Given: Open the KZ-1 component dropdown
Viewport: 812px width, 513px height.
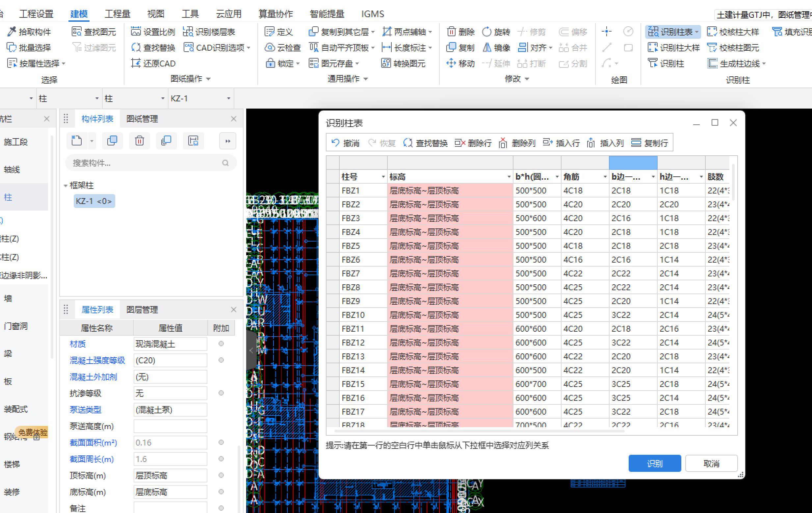Looking at the screenshot, I should (x=229, y=98).
